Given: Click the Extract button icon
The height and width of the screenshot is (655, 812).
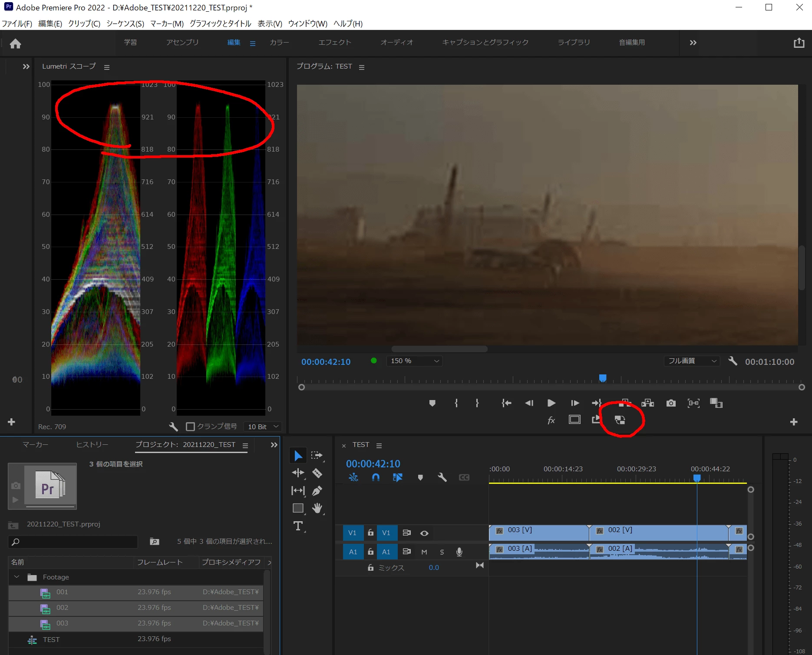Looking at the screenshot, I should (648, 403).
